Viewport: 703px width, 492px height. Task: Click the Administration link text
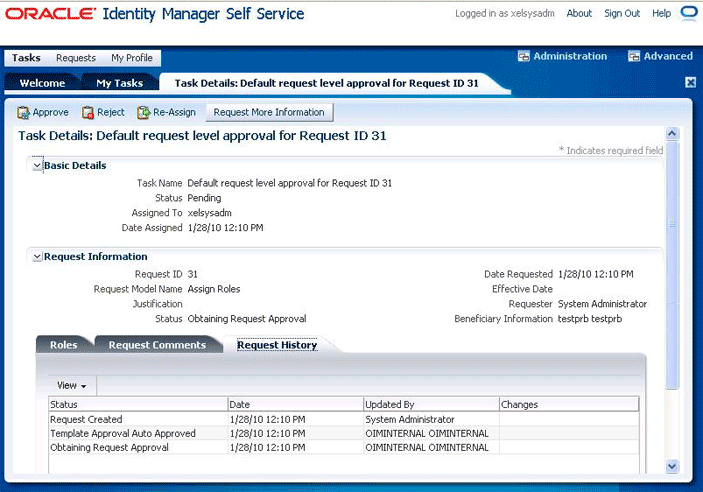(570, 57)
